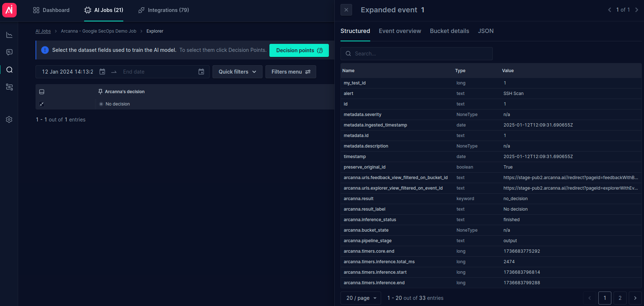Viewport: 644px width, 306px height.
Task: Click the Explorer breadcrumb text
Action: [x=155, y=31]
